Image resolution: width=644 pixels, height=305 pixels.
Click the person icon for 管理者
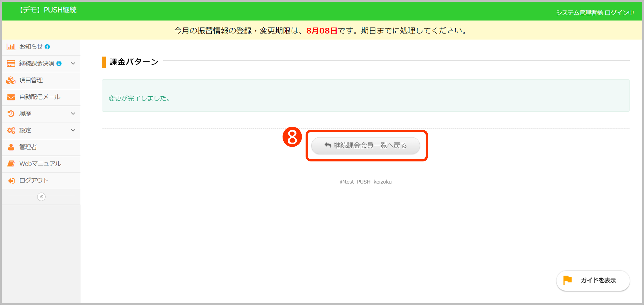(11, 147)
